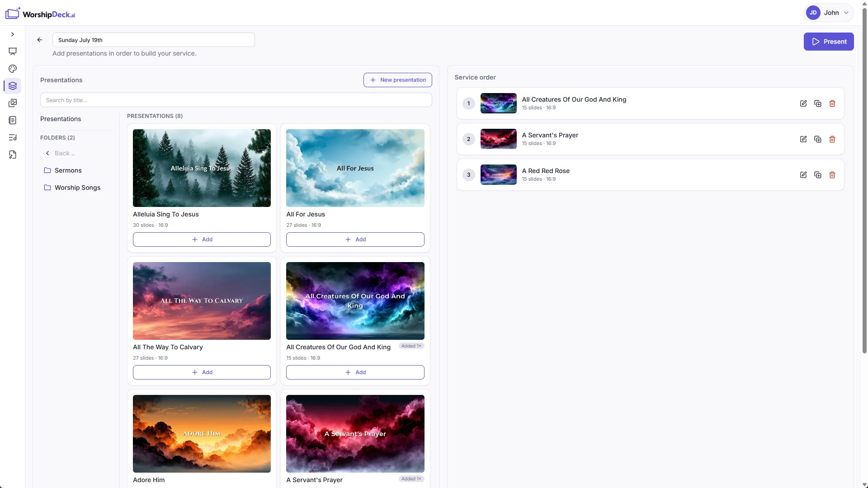Open the A Servant's Prayer card thumbnail
Viewport: 868px width, 488px height.
coord(355,434)
